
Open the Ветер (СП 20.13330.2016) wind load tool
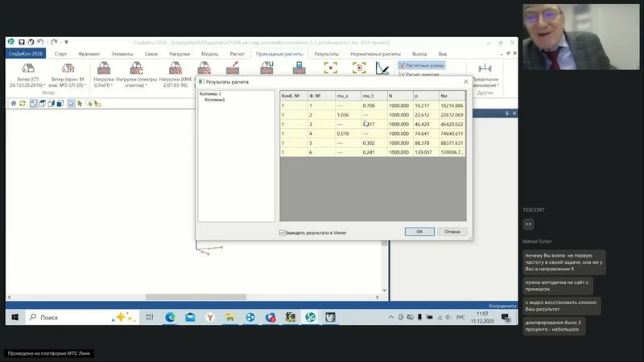pos(25,68)
